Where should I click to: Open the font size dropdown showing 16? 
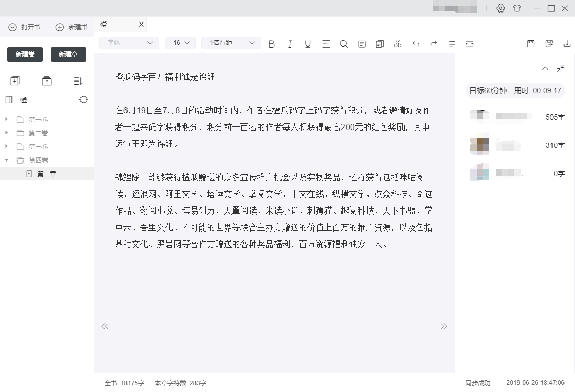coord(180,43)
